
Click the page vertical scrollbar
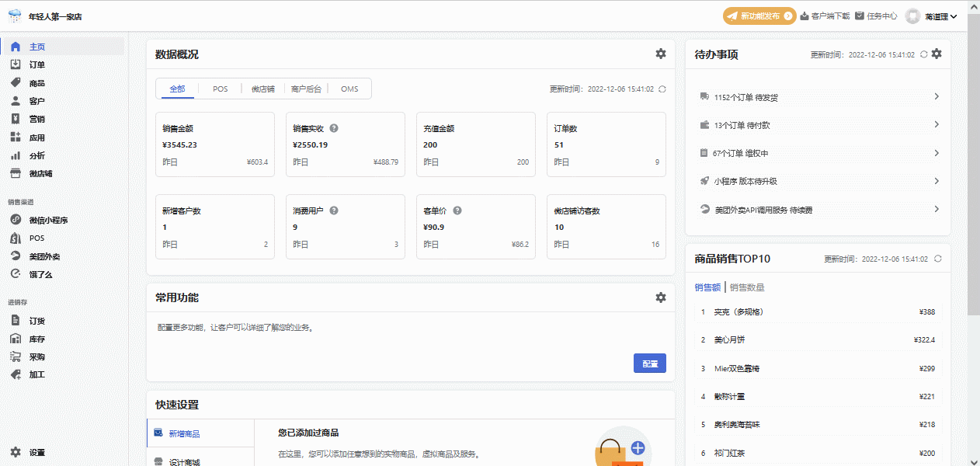click(x=974, y=171)
